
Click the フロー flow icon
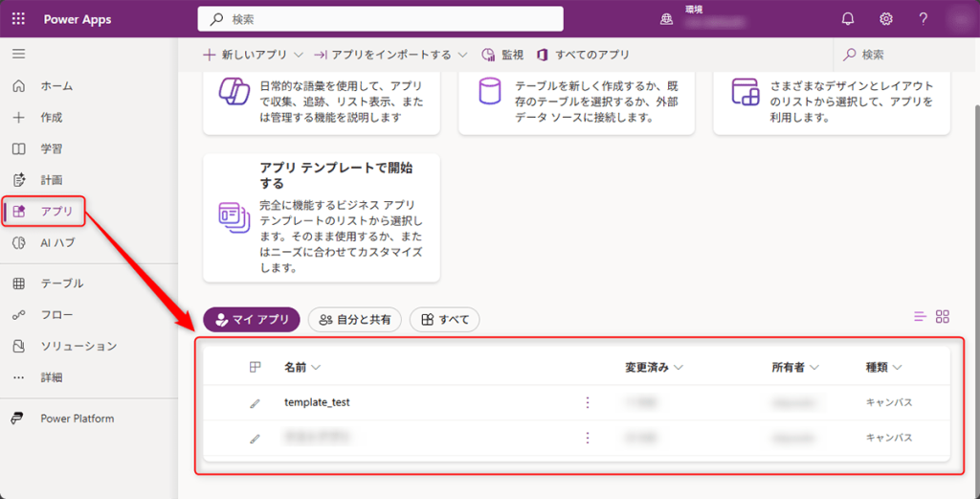[19, 314]
